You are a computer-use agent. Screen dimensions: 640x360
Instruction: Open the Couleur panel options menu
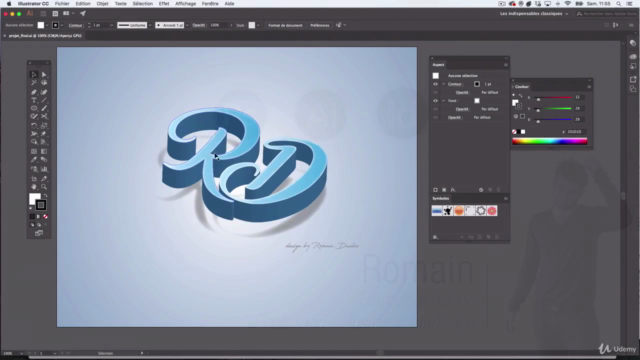coord(589,87)
